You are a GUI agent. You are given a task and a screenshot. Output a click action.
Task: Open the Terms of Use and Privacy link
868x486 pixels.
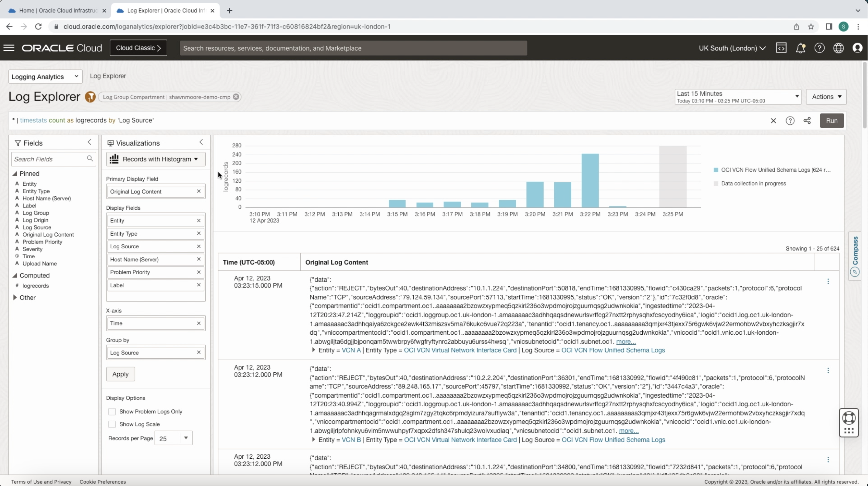click(41, 482)
